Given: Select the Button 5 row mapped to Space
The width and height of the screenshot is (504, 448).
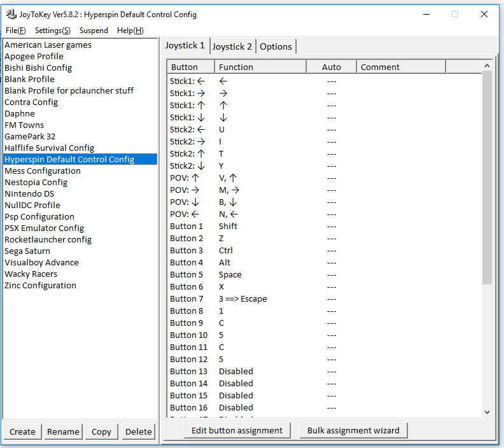Looking at the screenshot, I should [x=325, y=275].
